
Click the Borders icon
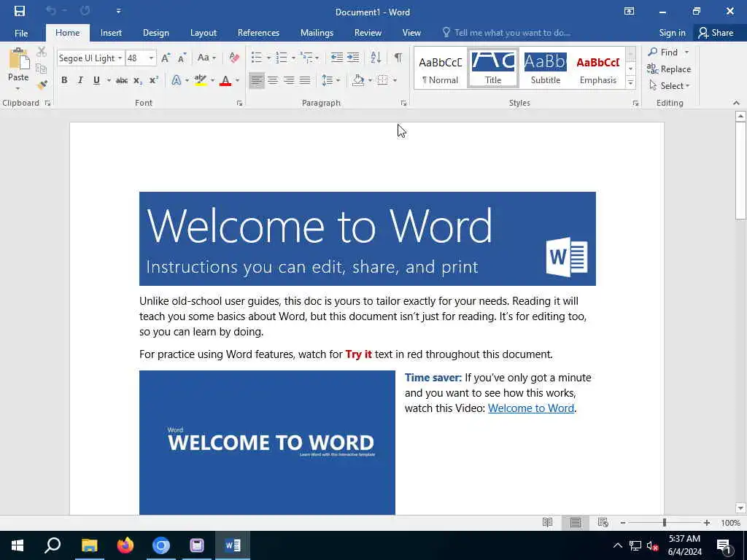382,80
